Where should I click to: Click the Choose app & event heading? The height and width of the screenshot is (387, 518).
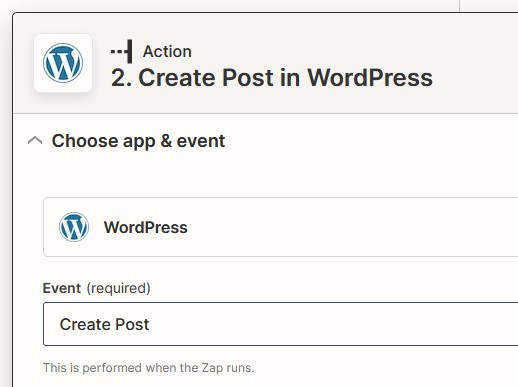138,141
